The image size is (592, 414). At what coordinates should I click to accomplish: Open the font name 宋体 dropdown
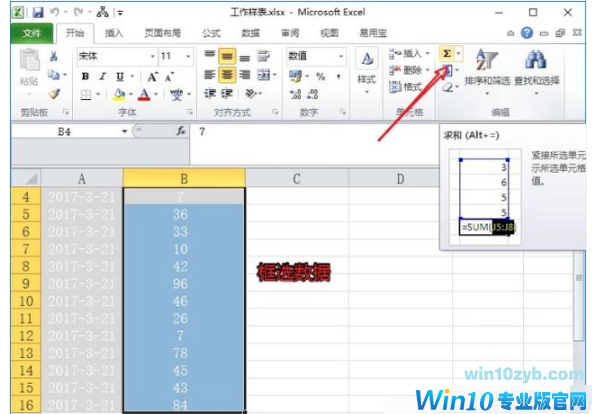pos(153,57)
